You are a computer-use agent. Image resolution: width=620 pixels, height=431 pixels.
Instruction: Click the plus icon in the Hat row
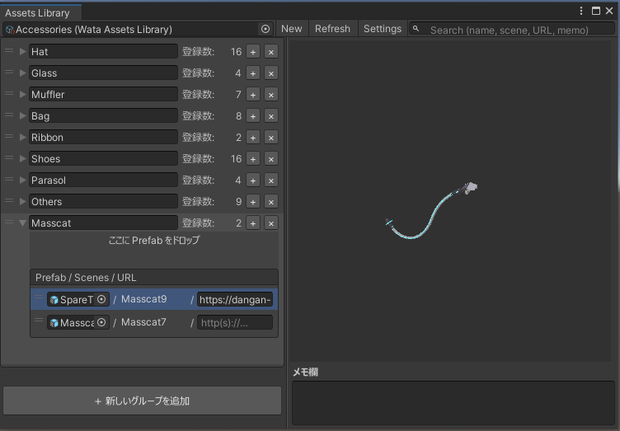pyautogui.click(x=253, y=52)
